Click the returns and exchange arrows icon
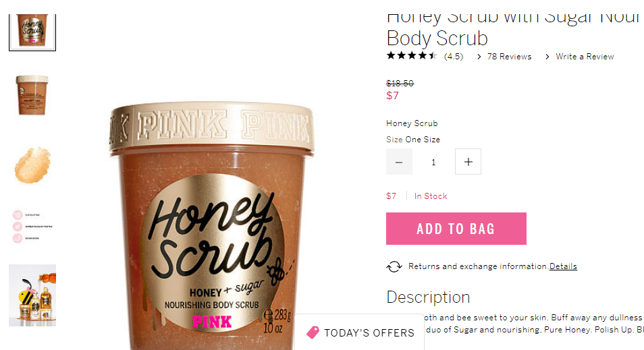The image size is (644, 350). click(394, 266)
